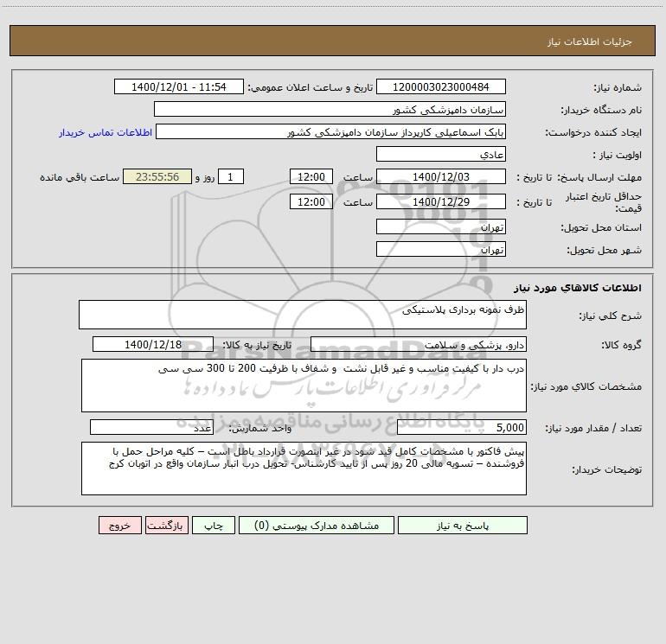Click the 'مهلت ارسال پاسخ:' label
This screenshot has height=644, width=666.
click(599, 177)
